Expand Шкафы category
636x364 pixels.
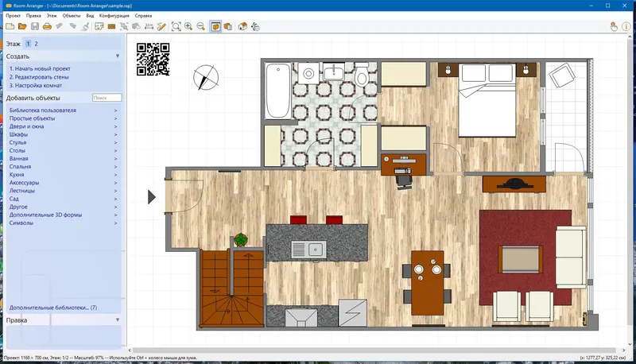click(x=64, y=134)
